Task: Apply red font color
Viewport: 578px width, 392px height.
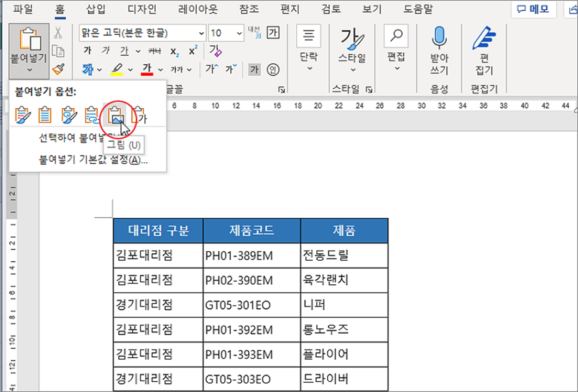Action: (x=148, y=69)
